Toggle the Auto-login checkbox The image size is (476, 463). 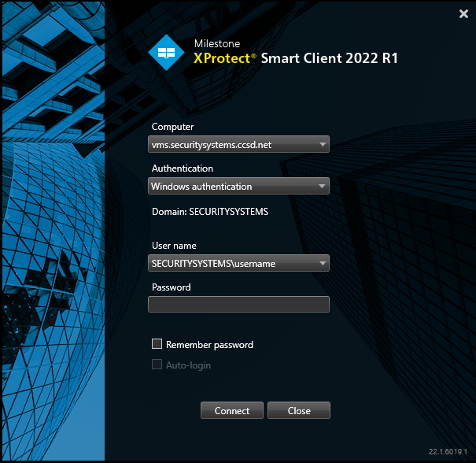click(x=157, y=365)
